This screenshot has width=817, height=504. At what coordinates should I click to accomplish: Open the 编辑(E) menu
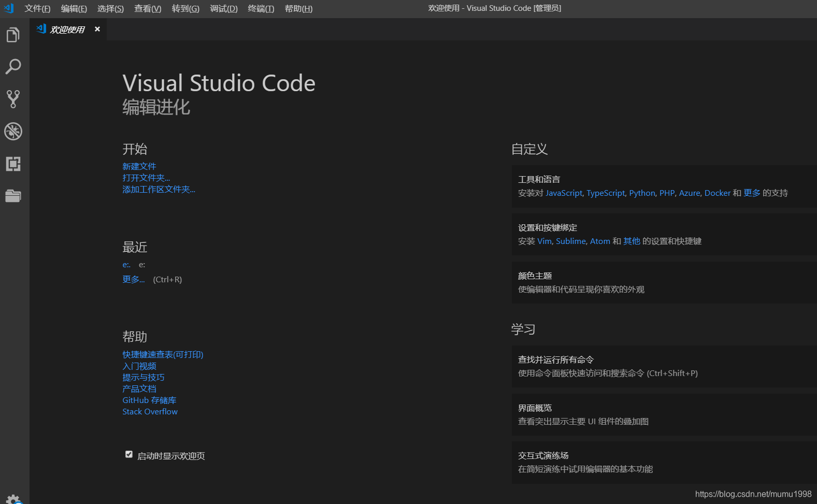[x=74, y=9]
